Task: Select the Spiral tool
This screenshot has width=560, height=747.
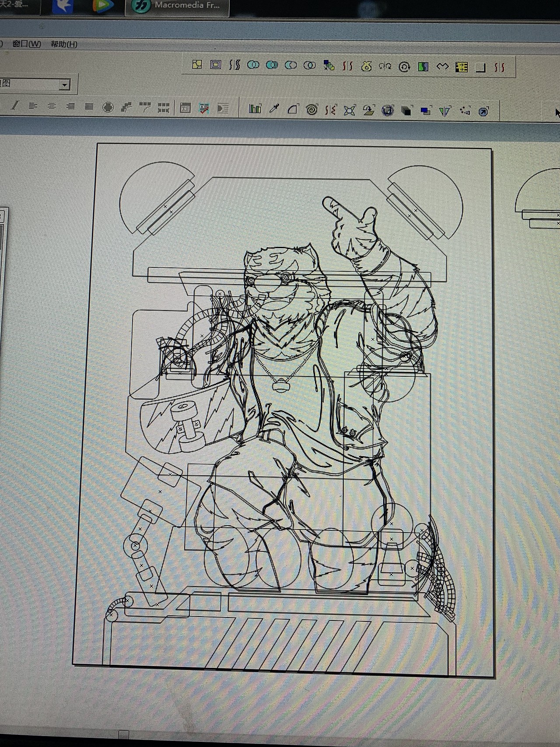Action: click(x=311, y=109)
